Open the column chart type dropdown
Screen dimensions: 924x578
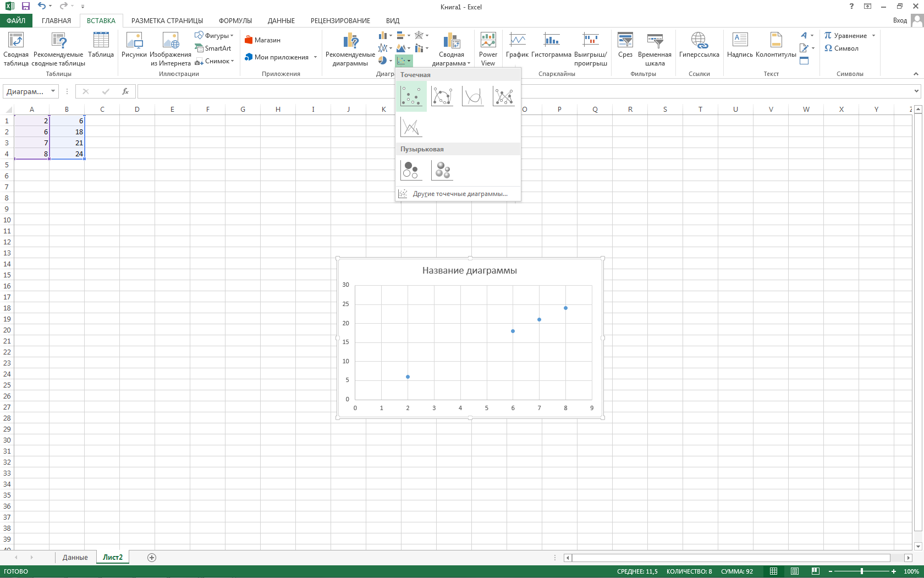(385, 36)
